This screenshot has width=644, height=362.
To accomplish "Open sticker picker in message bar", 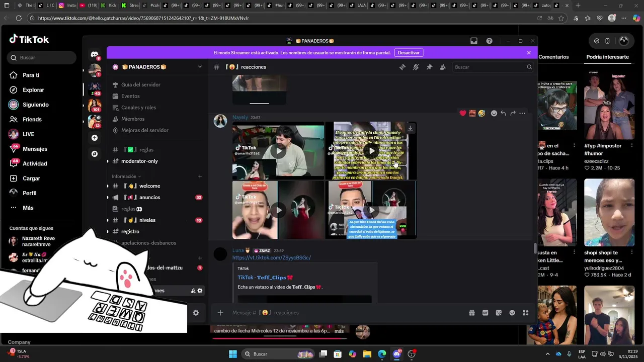I will pyautogui.click(x=499, y=313).
